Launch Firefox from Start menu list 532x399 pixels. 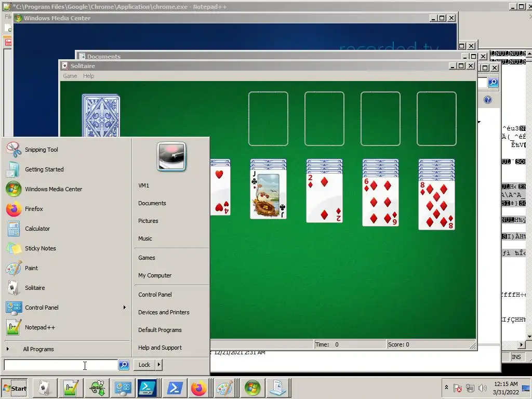pos(34,209)
